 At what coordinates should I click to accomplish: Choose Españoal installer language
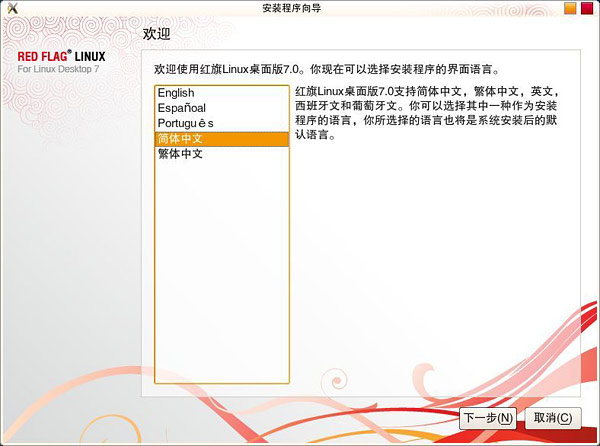222,108
